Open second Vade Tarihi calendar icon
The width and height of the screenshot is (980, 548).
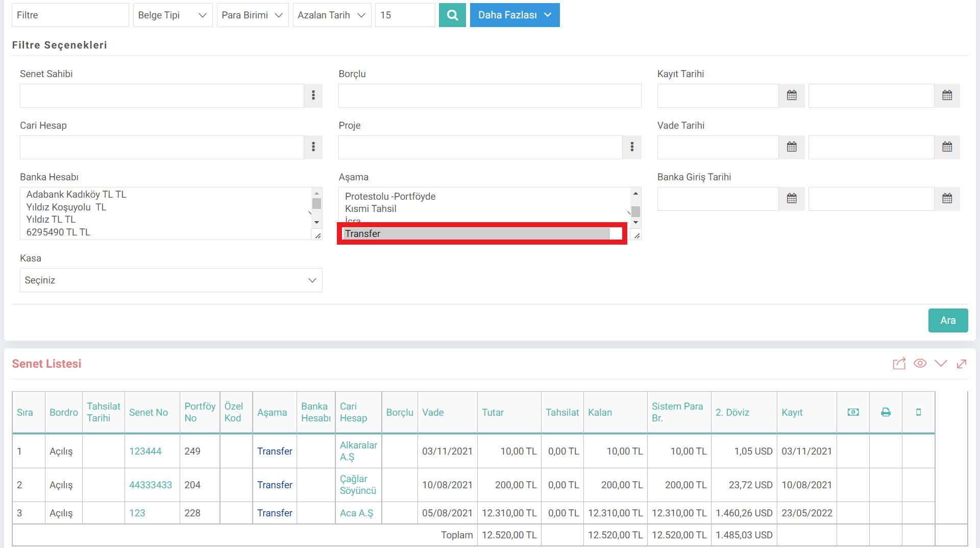[947, 147]
